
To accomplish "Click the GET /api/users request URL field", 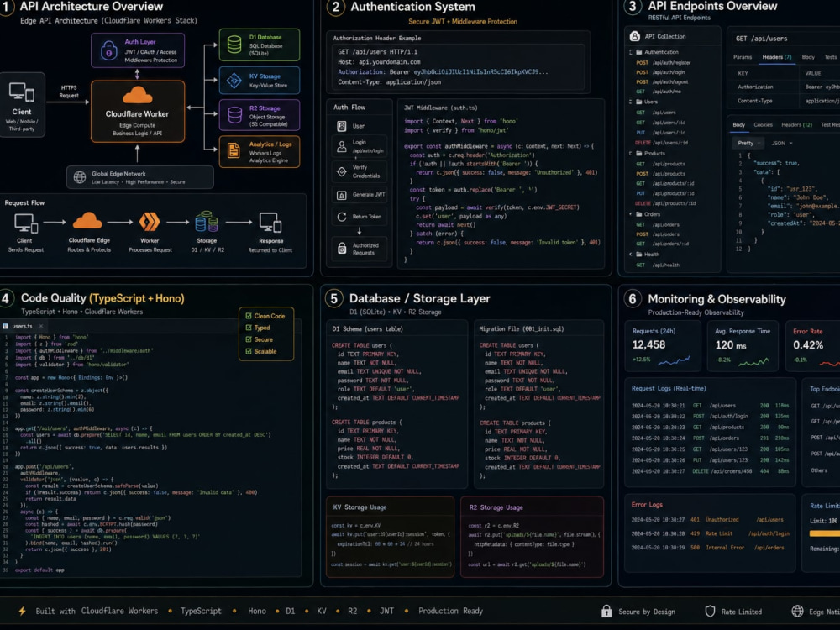I will pyautogui.click(x=785, y=39).
